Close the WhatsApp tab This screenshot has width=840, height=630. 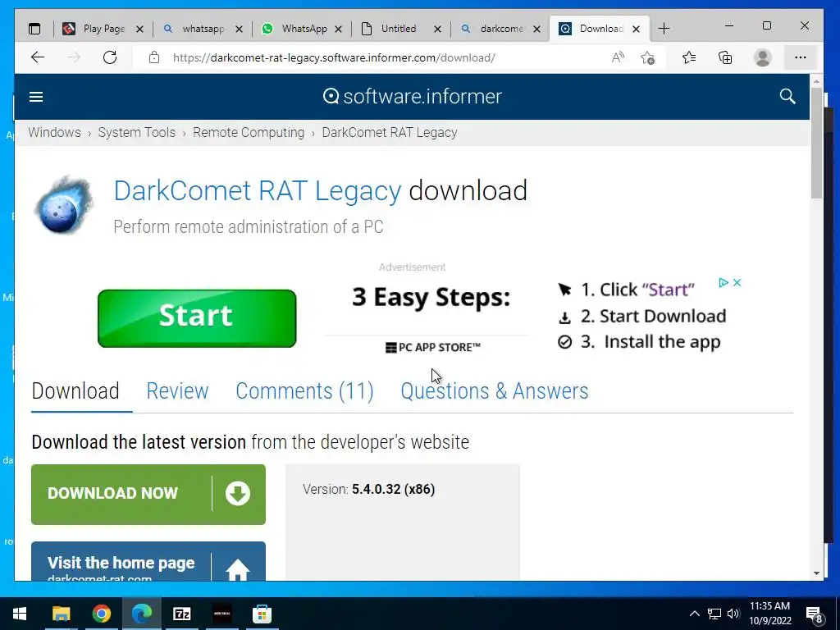(338, 30)
